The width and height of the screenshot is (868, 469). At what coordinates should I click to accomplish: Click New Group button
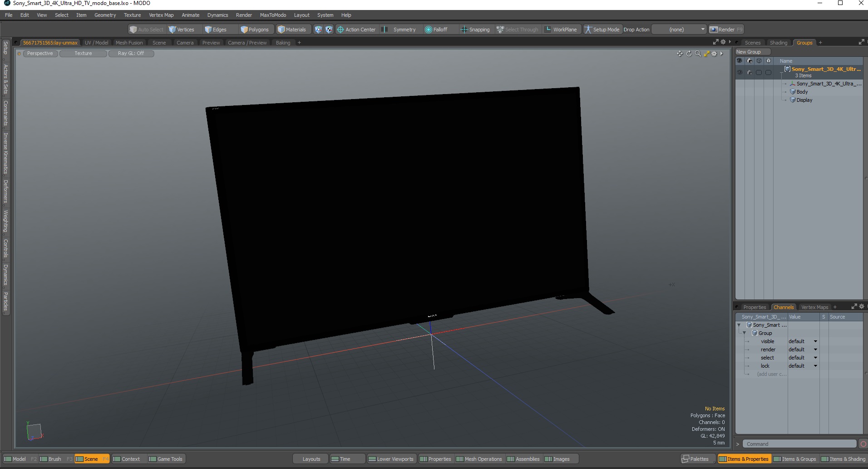tap(752, 52)
